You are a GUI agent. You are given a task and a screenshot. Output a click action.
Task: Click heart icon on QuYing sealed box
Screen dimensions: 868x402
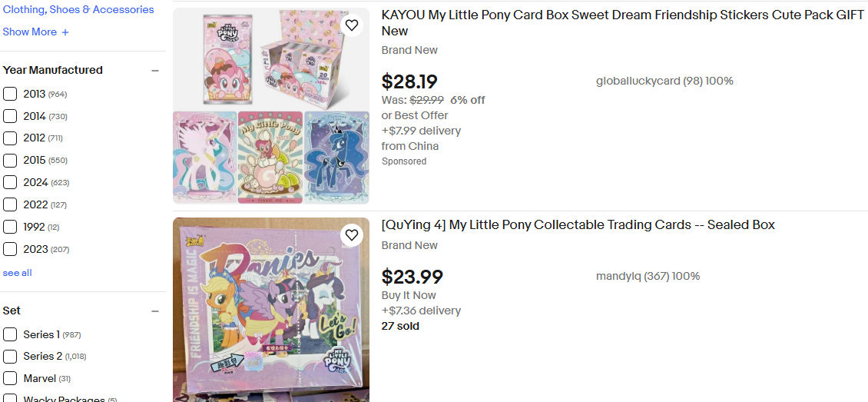(x=351, y=235)
